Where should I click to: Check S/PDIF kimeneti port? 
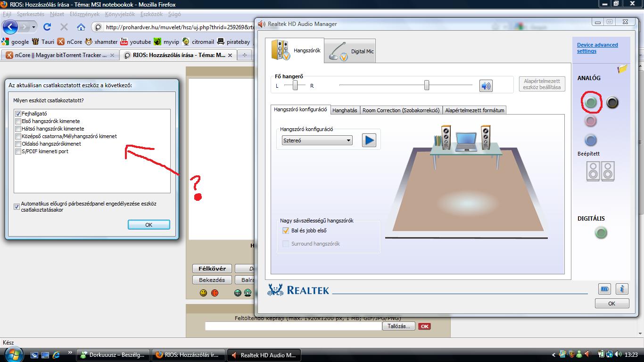(x=18, y=151)
